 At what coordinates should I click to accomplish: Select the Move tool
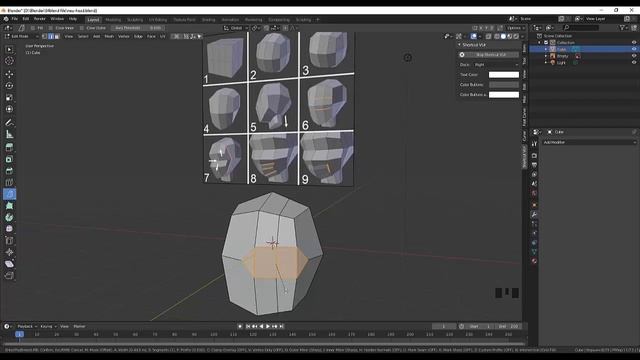click(9, 74)
